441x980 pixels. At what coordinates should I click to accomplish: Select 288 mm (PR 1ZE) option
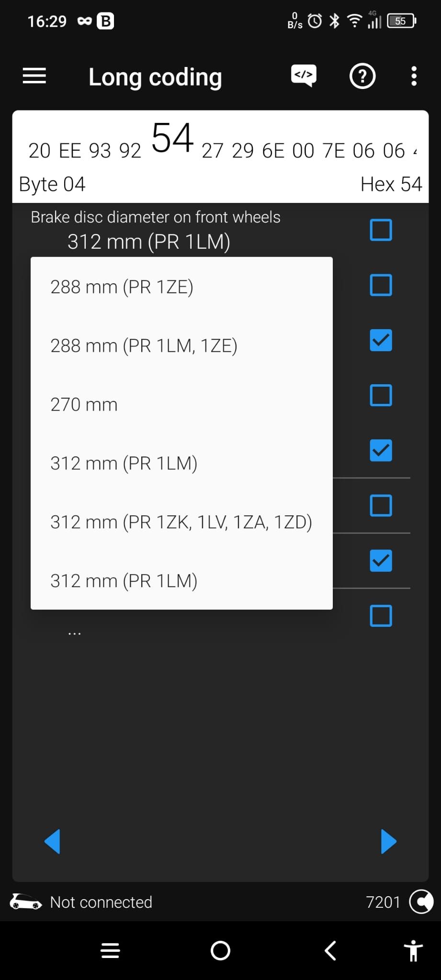(122, 287)
